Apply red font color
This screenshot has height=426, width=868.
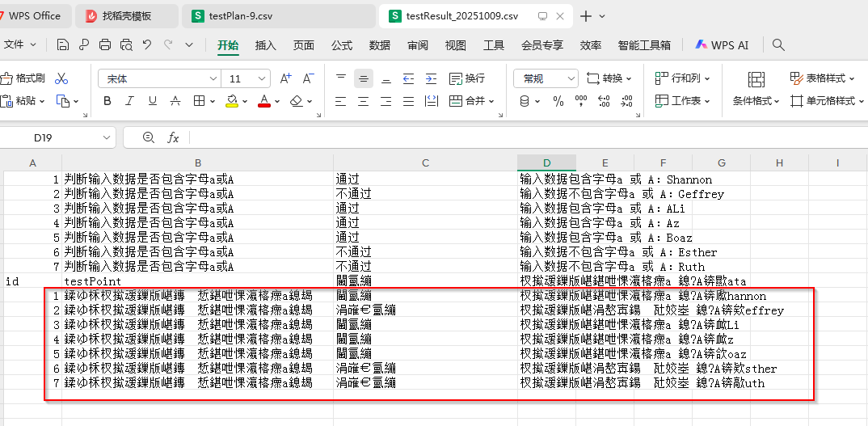coord(264,101)
